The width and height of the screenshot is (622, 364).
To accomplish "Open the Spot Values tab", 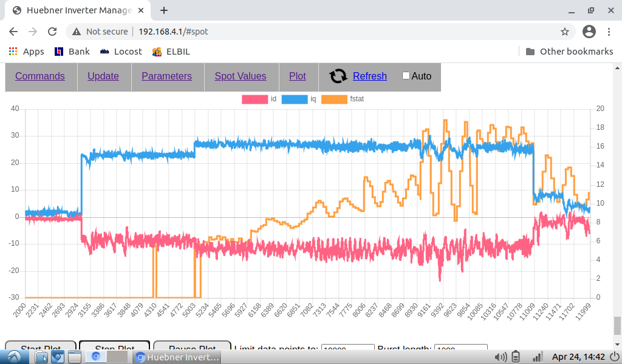I will [x=241, y=76].
